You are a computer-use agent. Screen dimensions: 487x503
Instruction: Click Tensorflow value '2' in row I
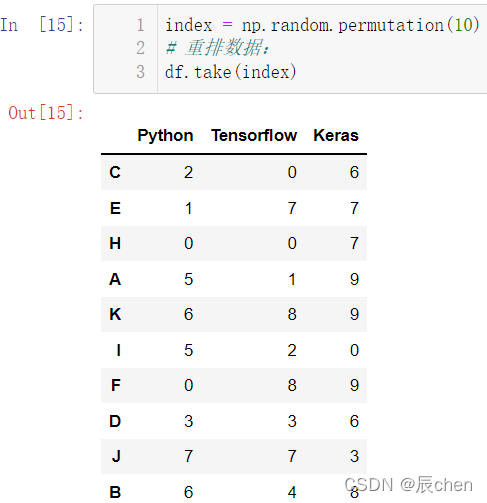coord(292,350)
